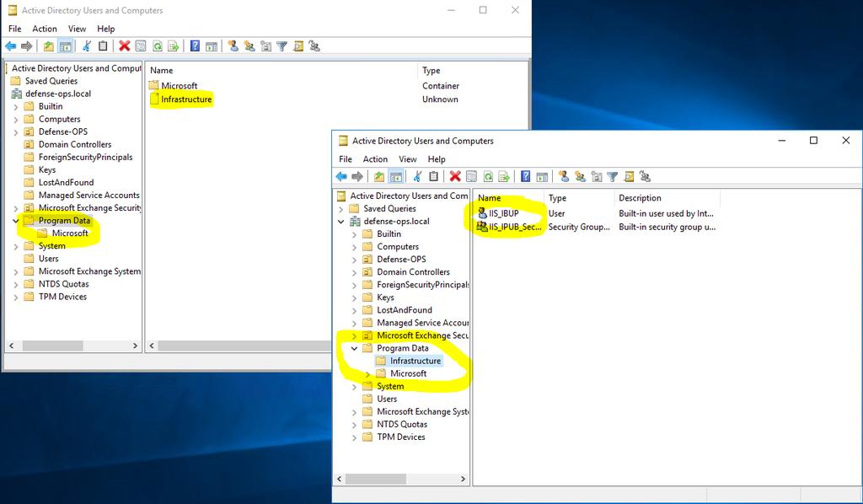Click Add to group icon in the front window toolbar
The height and width of the screenshot is (504, 863).
tap(645, 177)
